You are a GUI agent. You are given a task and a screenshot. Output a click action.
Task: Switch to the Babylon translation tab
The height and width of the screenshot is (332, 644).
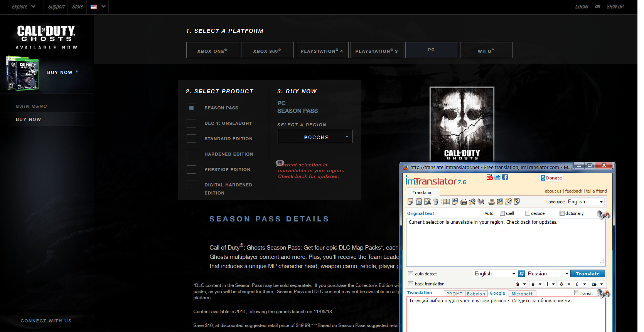pyautogui.click(x=476, y=293)
